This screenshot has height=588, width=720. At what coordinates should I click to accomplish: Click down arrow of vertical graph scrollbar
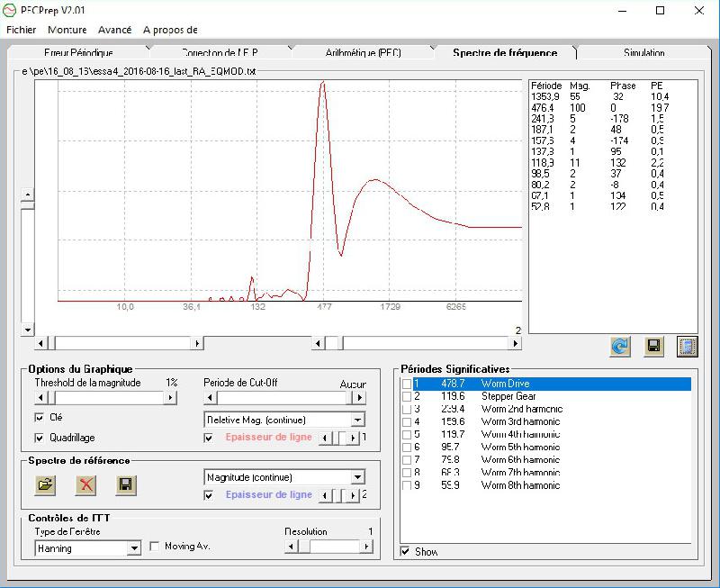[x=28, y=330]
